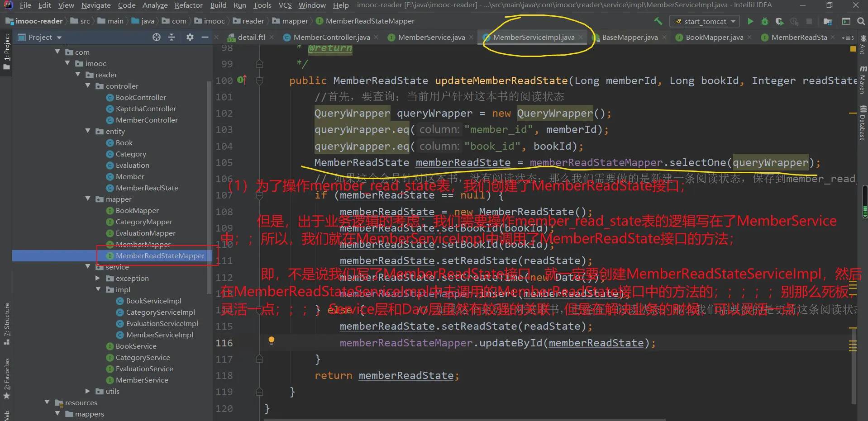Open BookServiceImpl in the project tree
The height and width of the screenshot is (421, 868).
(x=153, y=301)
